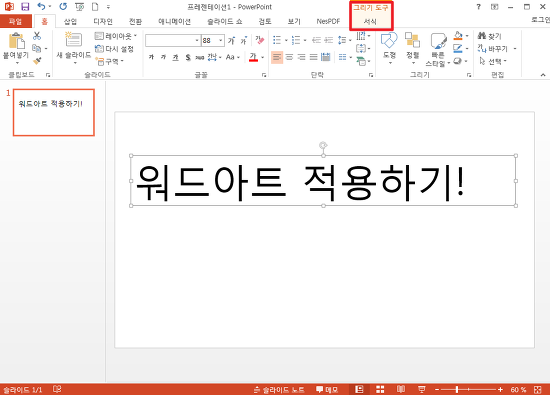Switch to the View (보기) tab
The width and height of the screenshot is (550, 395).
(x=294, y=21)
